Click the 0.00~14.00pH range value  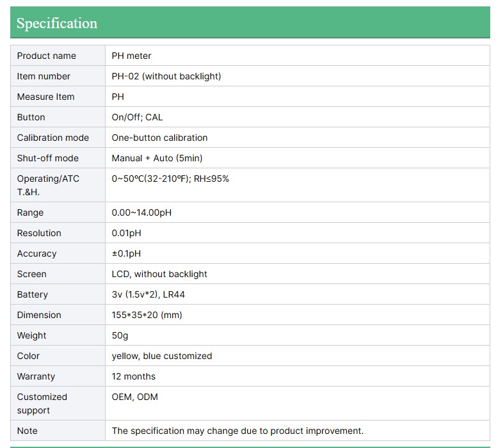pyautogui.click(x=141, y=212)
